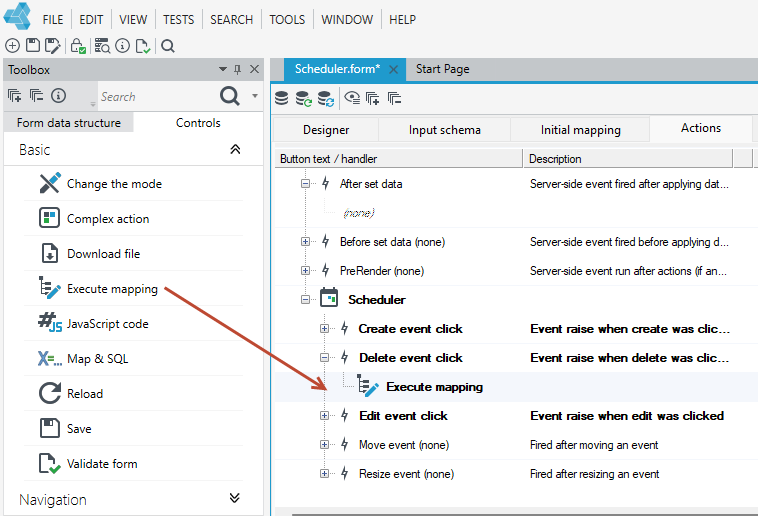Select the JavaScript code action
Viewport: 758px width, 516px height.
coord(133,324)
